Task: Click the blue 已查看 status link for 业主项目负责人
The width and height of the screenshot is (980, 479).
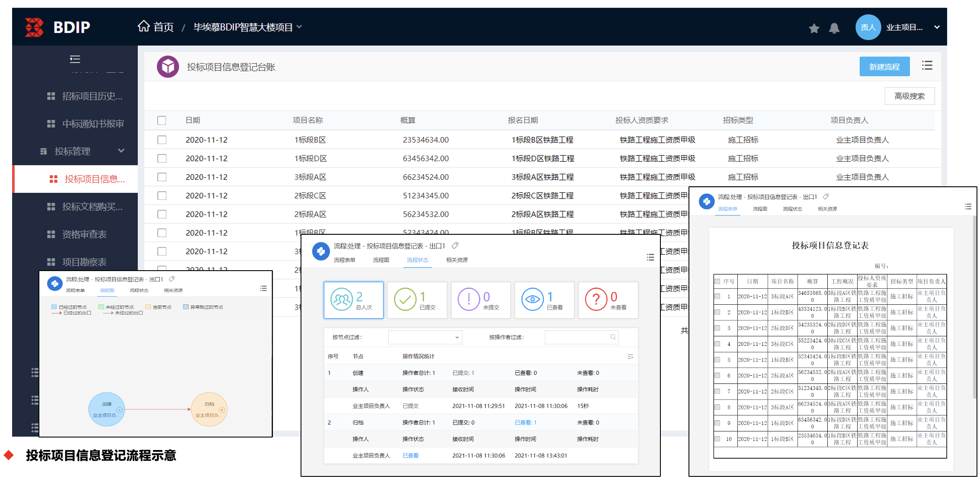Action: (410, 455)
